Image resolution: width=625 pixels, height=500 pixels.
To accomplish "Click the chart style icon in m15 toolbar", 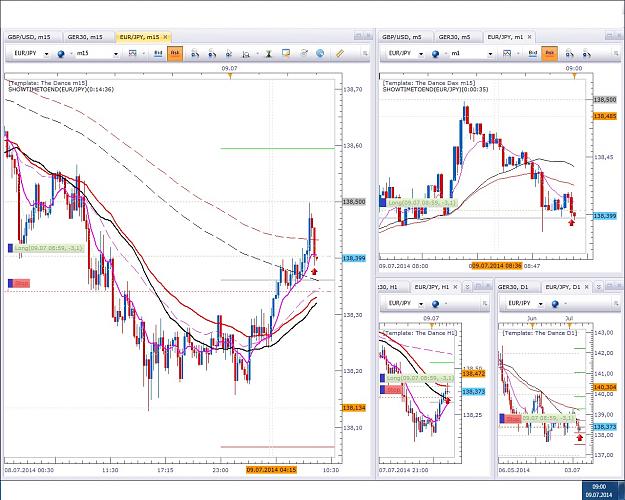I will (133, 53).
